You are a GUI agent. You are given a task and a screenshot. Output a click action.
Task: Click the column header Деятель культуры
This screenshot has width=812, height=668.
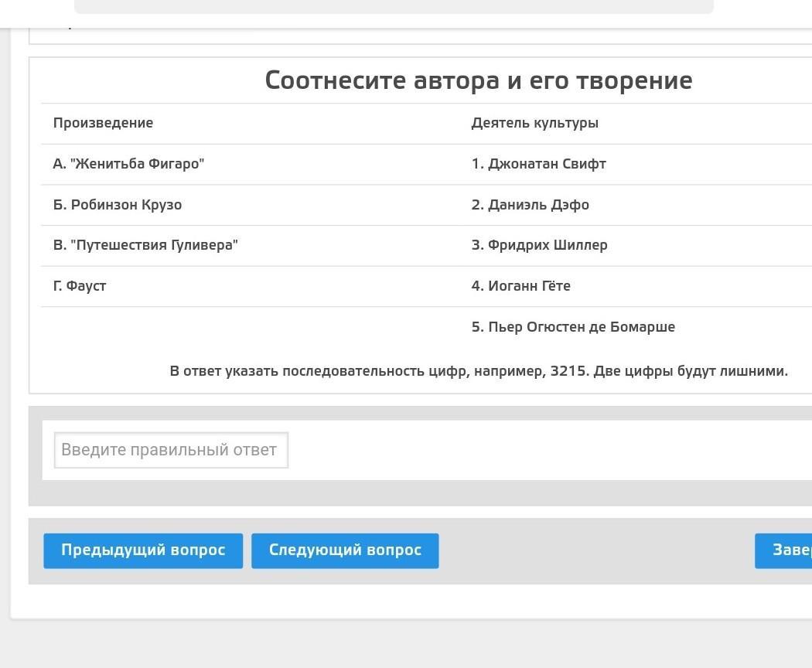535,123
